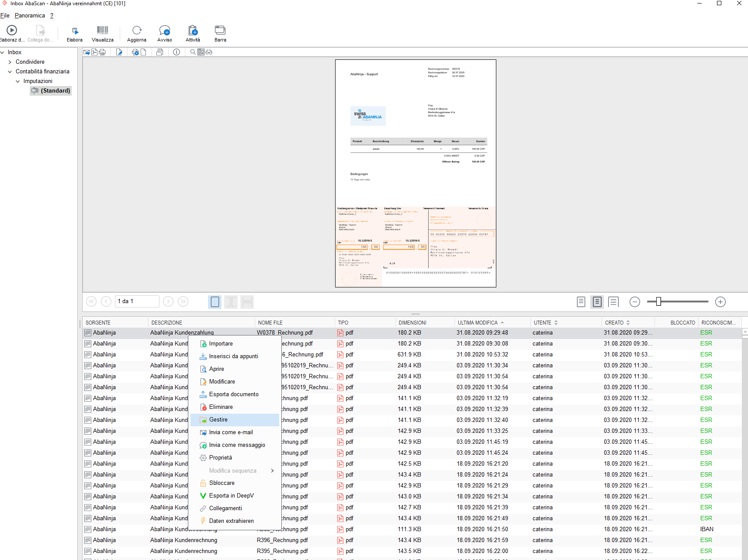Click the send-mail envelope icon in preview toolbar
Viewport: 748px width, 560px height.
[87, 52]
